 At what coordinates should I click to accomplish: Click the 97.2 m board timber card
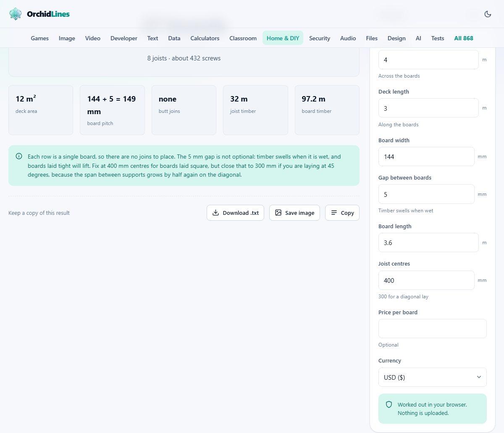[x=327, y=110]
